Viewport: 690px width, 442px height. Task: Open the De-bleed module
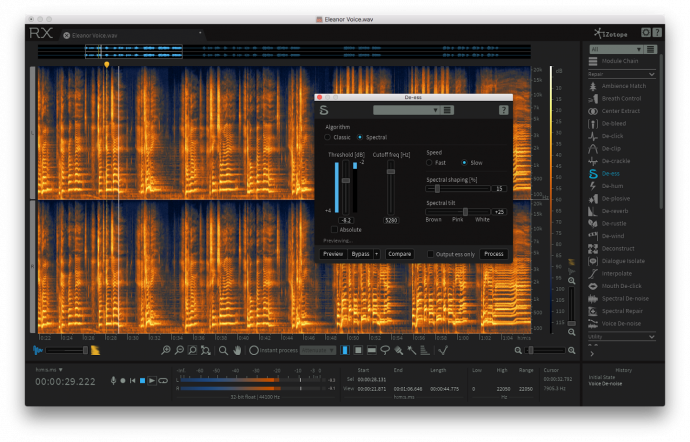607,124
